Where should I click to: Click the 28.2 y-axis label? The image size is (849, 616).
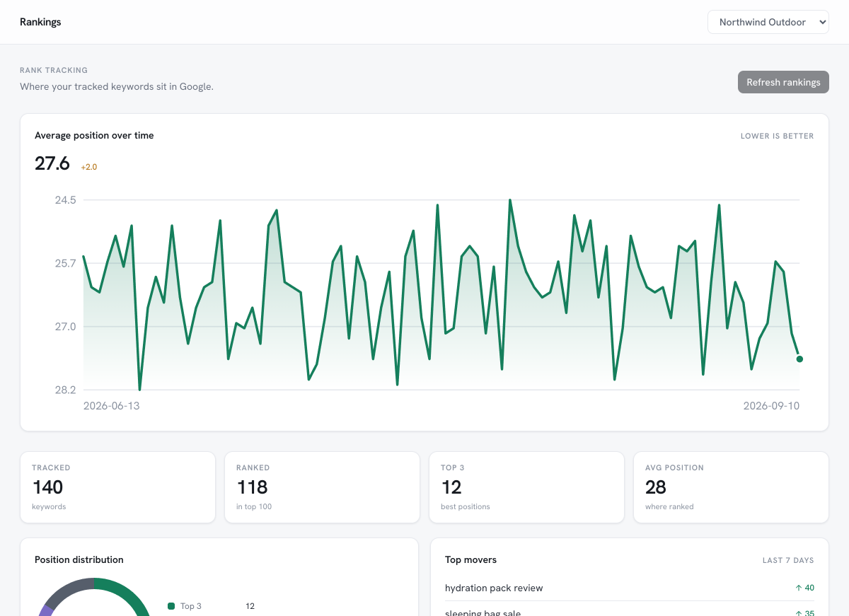click(66, 390)
